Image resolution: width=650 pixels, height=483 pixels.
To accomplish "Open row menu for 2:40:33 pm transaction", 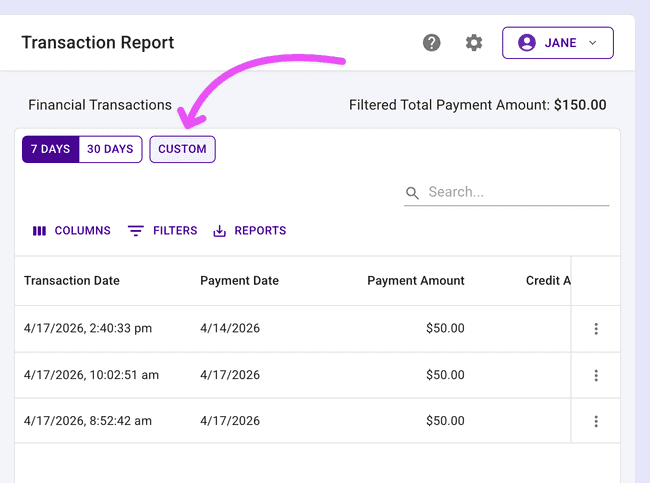I will tap(596, 329).
